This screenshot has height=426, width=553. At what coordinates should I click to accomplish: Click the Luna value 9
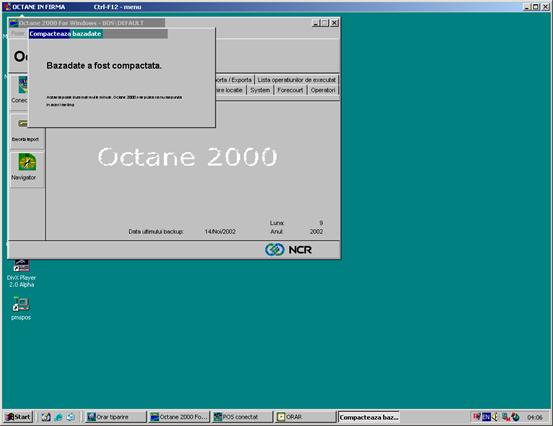[x=321, y=223]
